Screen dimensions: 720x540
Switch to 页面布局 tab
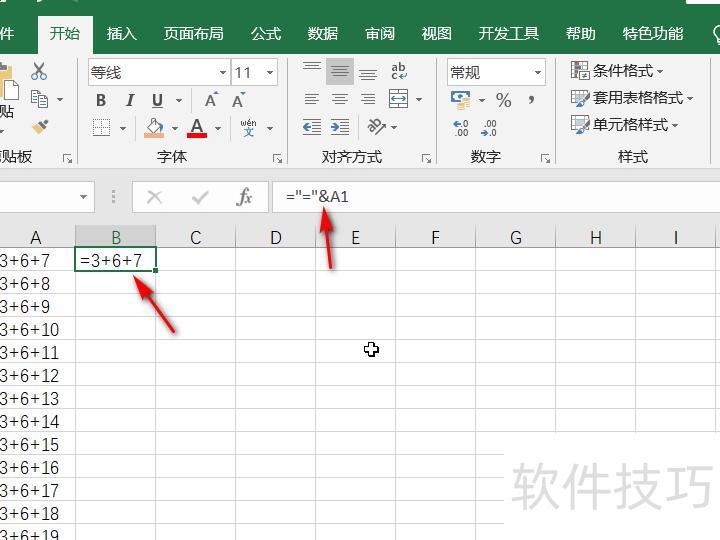pyautogui.click(x=193, y=34)
